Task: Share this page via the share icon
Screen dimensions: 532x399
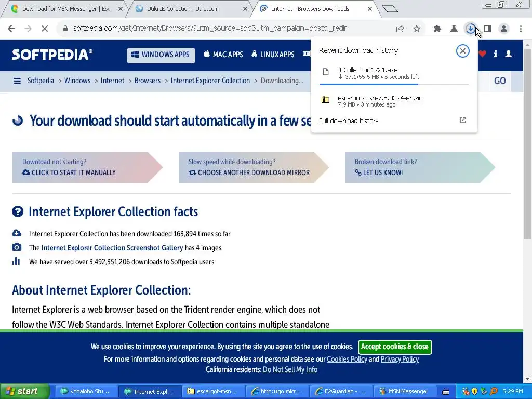Action: click(x=400, y=29)
